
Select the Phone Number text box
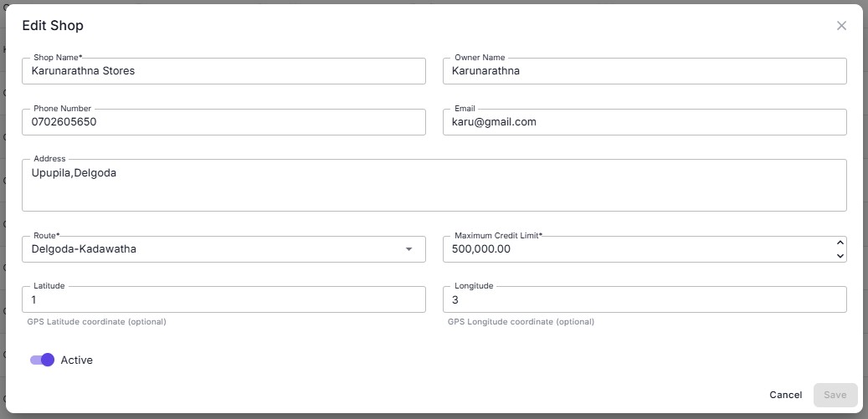pyautogui.click(x=223, y=122)
